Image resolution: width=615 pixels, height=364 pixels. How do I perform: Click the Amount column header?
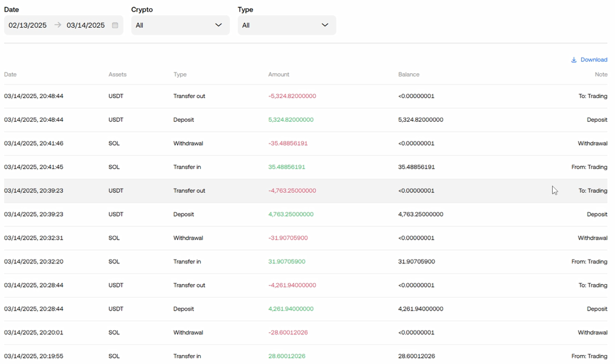click(278, 74)
